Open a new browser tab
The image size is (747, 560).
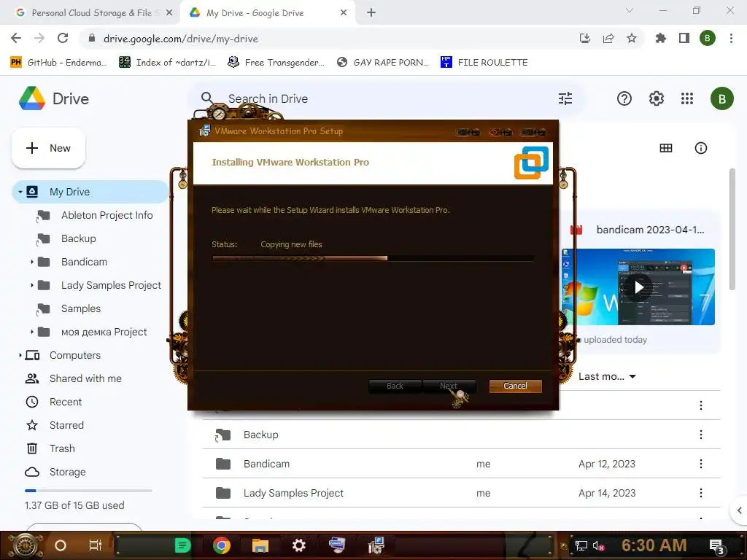point(371,13)
